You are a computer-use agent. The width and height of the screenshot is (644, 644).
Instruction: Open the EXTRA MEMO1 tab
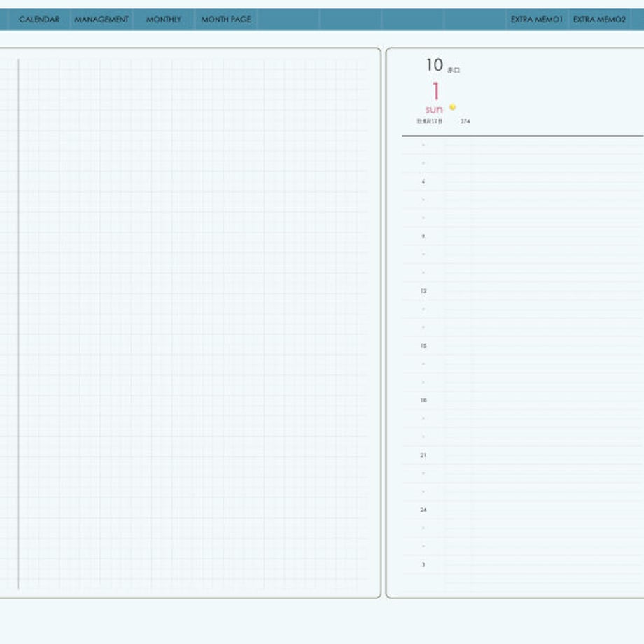coord(536,20)
